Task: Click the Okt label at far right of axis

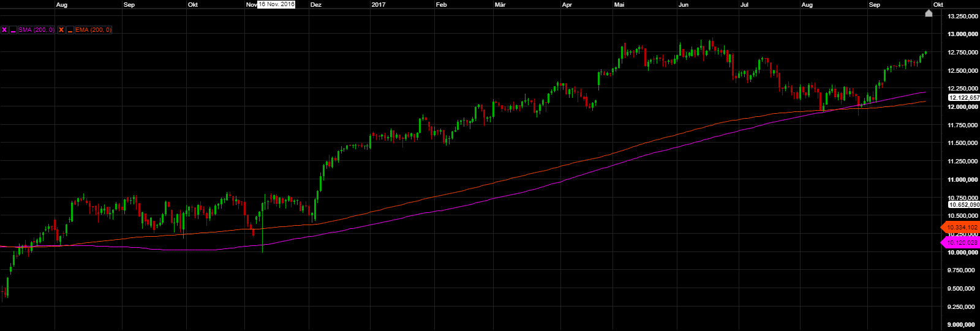Action: pos(938,5)
